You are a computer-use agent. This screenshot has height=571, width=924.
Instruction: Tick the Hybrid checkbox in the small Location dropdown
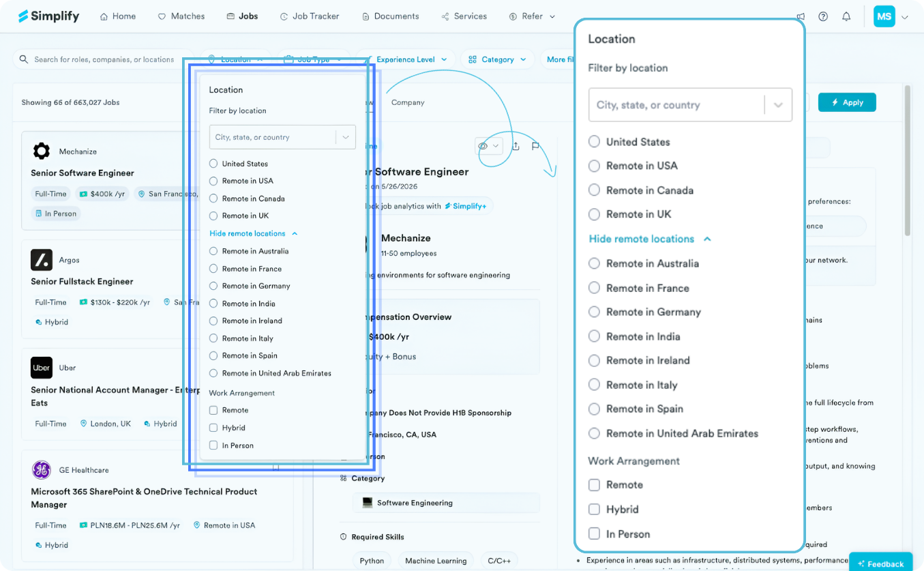pyautogui.click(x=213, y=428)
